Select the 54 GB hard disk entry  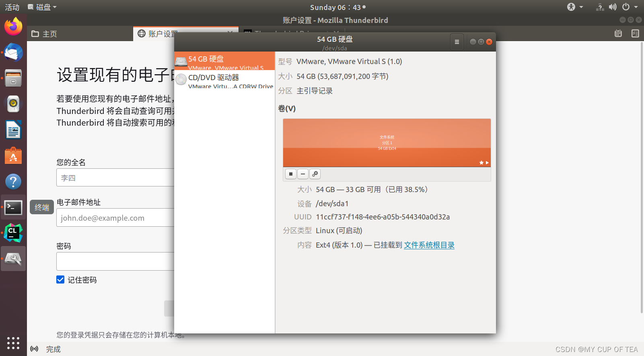(224, 61)
